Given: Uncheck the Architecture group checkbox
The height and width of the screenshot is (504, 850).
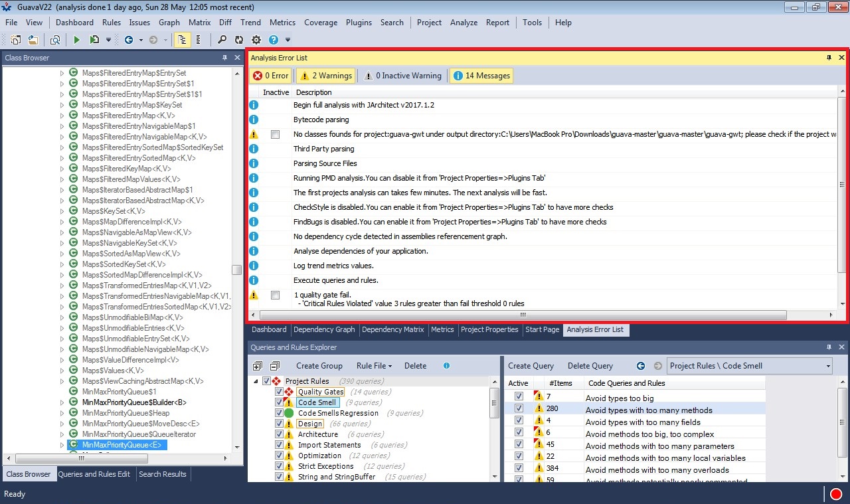Looking at the screenshot, I should pyautogui.click(x=279, y=434).
